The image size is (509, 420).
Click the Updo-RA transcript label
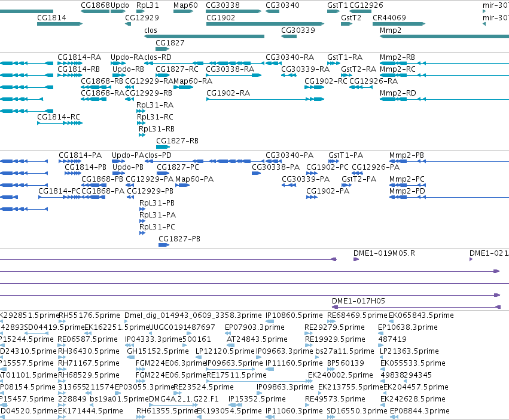pos(127,57)
